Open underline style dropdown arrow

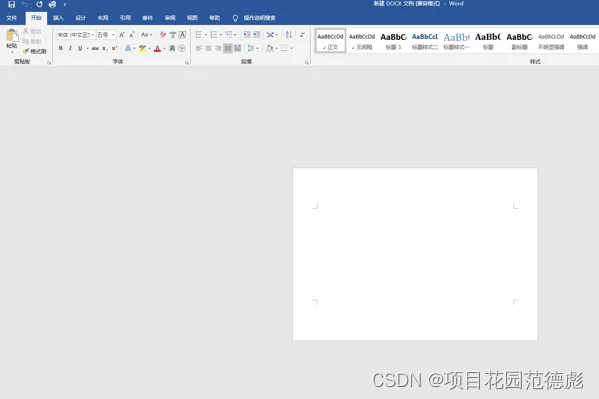(87, 48)
